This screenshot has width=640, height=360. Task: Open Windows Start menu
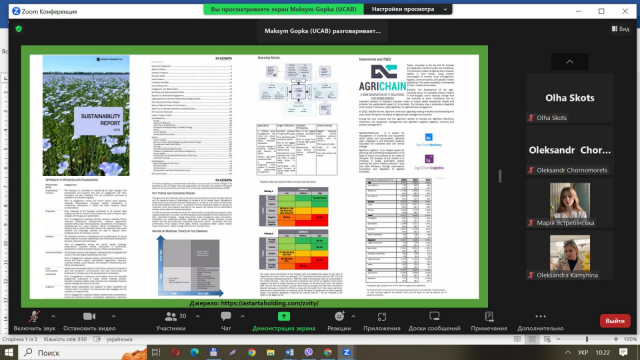9,352
